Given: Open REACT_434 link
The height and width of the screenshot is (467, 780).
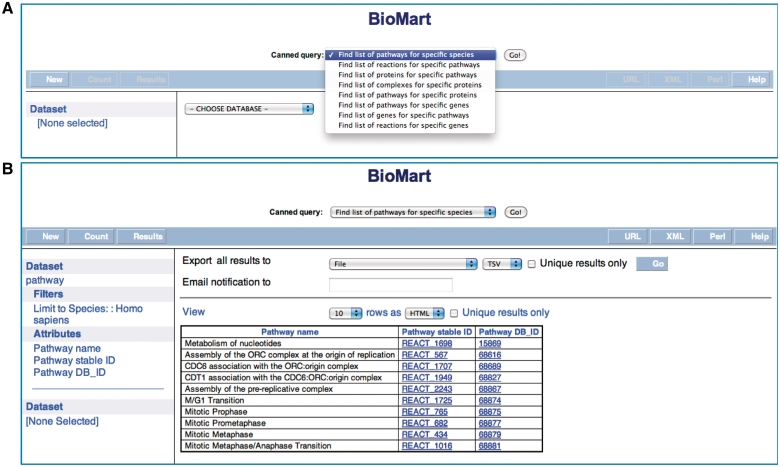Looking at the screenshot, I should (424, 435).
